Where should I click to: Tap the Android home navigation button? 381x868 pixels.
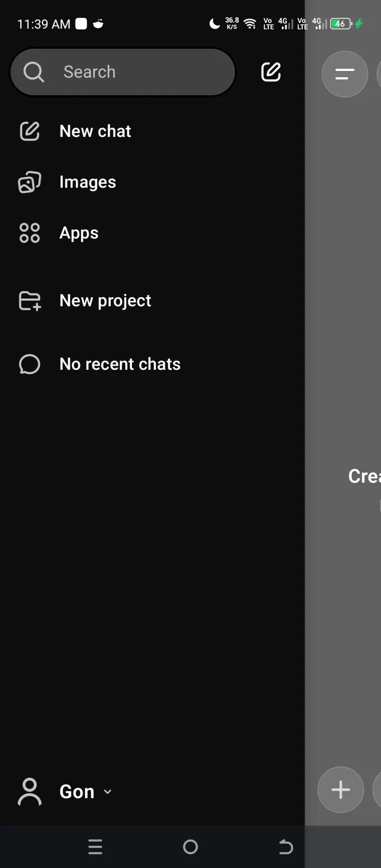click(x=190, y=847)
